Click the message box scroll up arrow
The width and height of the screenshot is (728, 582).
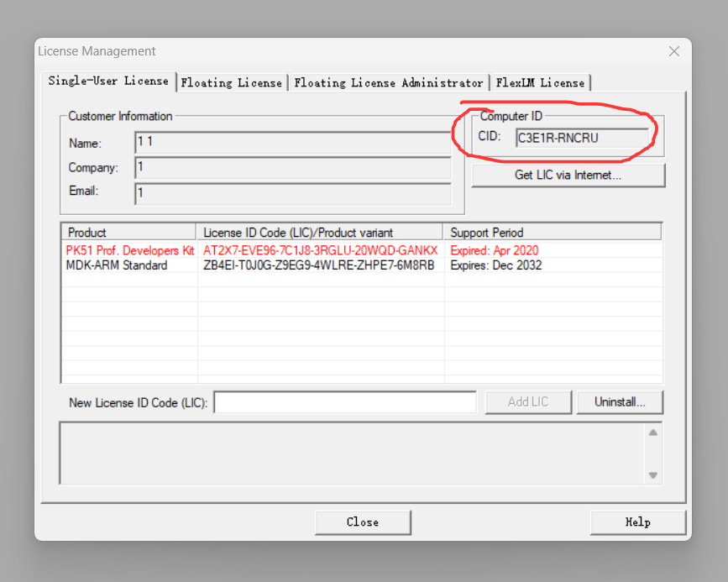click(x=653, y=433)
